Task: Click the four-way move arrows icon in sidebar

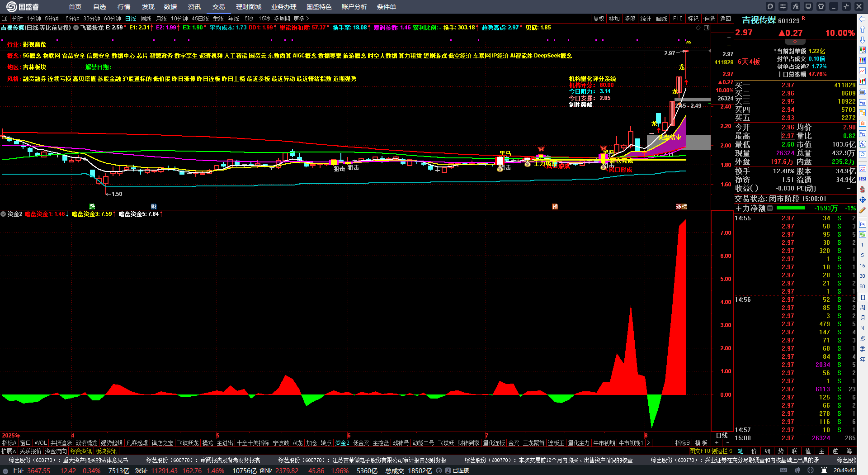Action: pyautogui.click(x=863, y=199)
